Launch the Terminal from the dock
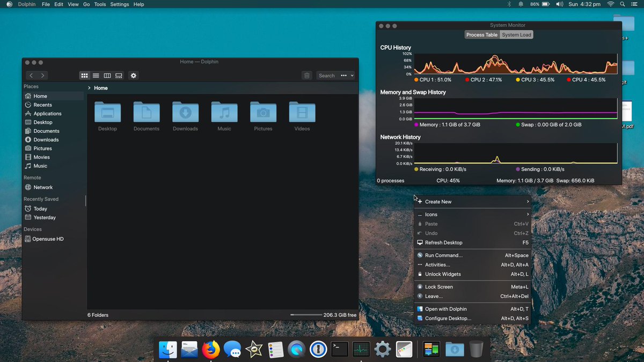Screen dimensions: 644x362 tap(339, 349)
